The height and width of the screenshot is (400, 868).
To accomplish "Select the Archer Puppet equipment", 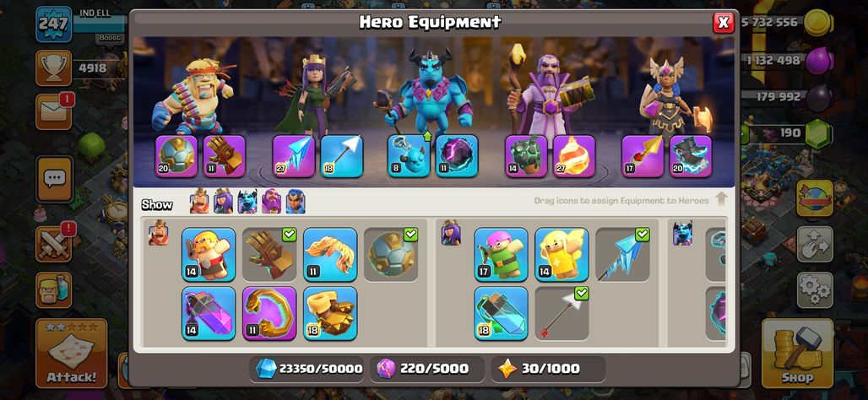I will [501, 255].
